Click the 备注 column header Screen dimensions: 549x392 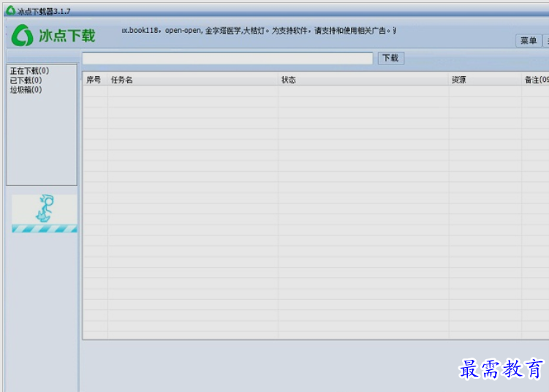pyautogui.click(x=535, y=80)
